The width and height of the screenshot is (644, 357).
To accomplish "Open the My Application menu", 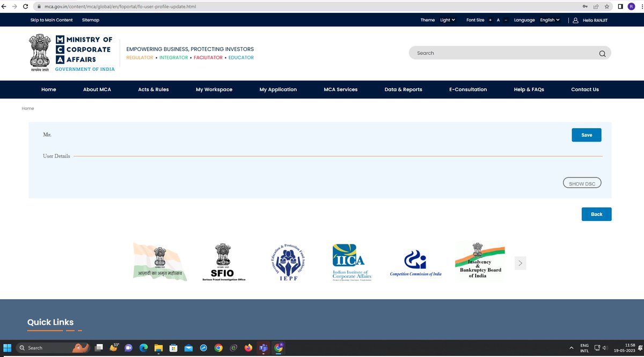I will (x=278, y=90).
